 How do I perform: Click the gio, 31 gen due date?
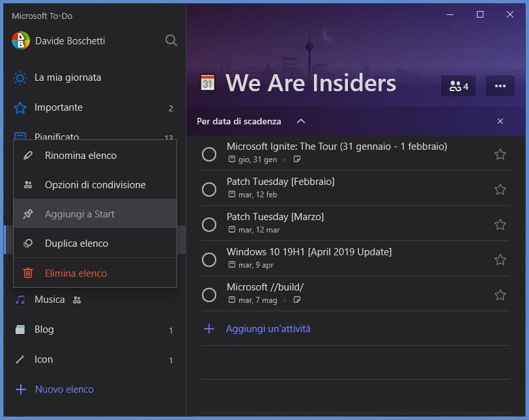pos(253,160)
